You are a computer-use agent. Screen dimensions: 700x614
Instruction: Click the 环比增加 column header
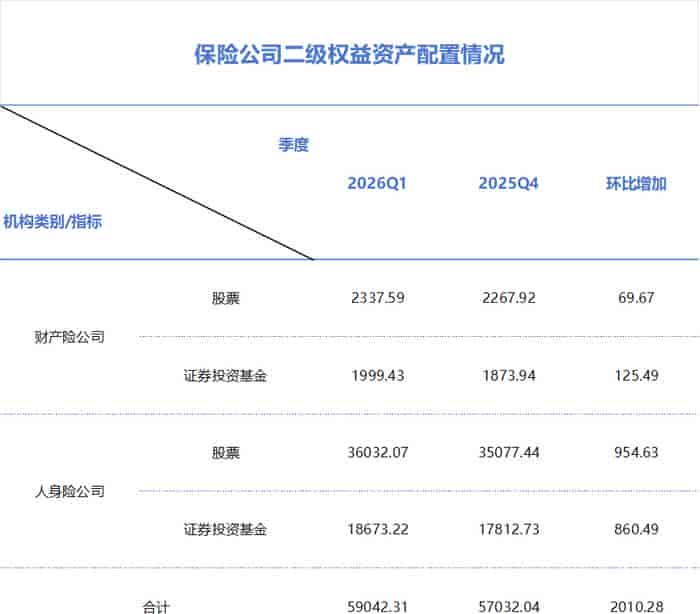point(636,183)
